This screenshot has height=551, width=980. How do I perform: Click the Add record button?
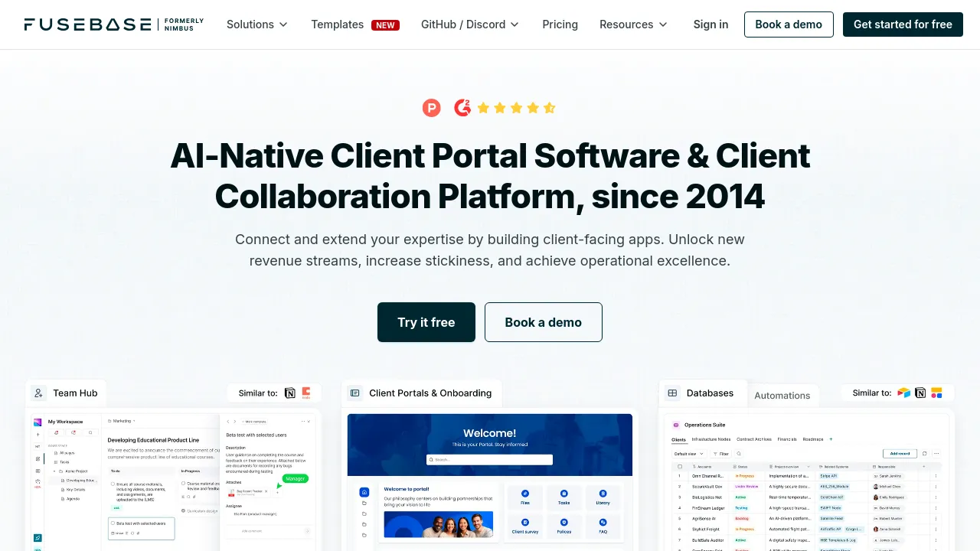coord(900,454)
